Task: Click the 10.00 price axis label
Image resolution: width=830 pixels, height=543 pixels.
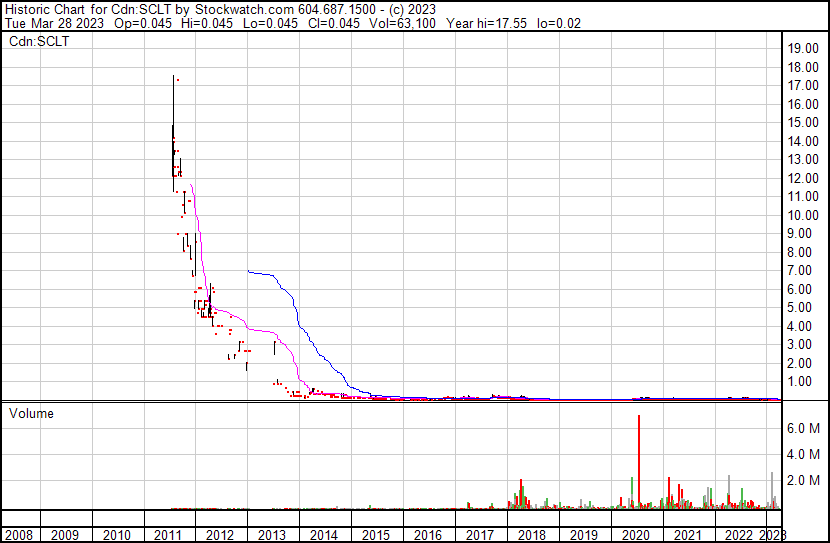Action: tap(804, 215)
